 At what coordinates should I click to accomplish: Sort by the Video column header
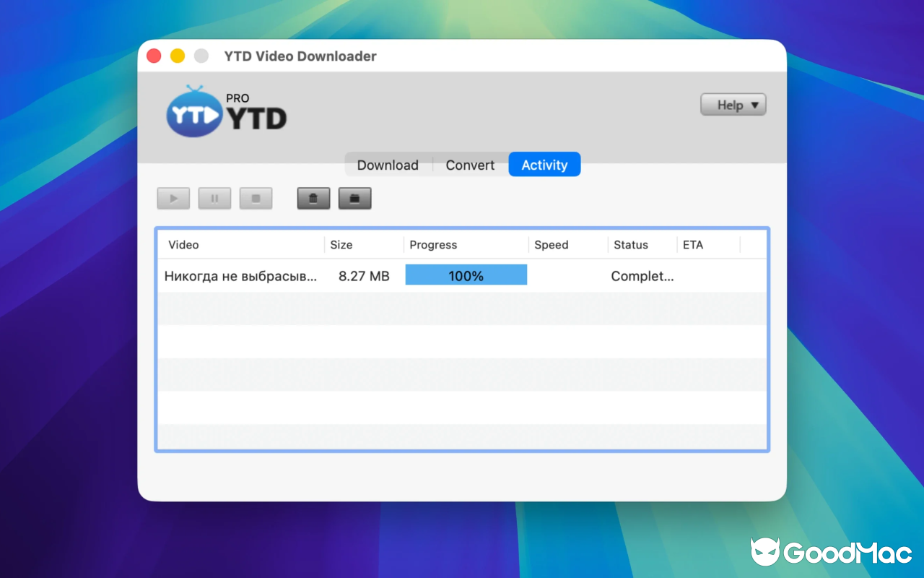pos(183,245)
